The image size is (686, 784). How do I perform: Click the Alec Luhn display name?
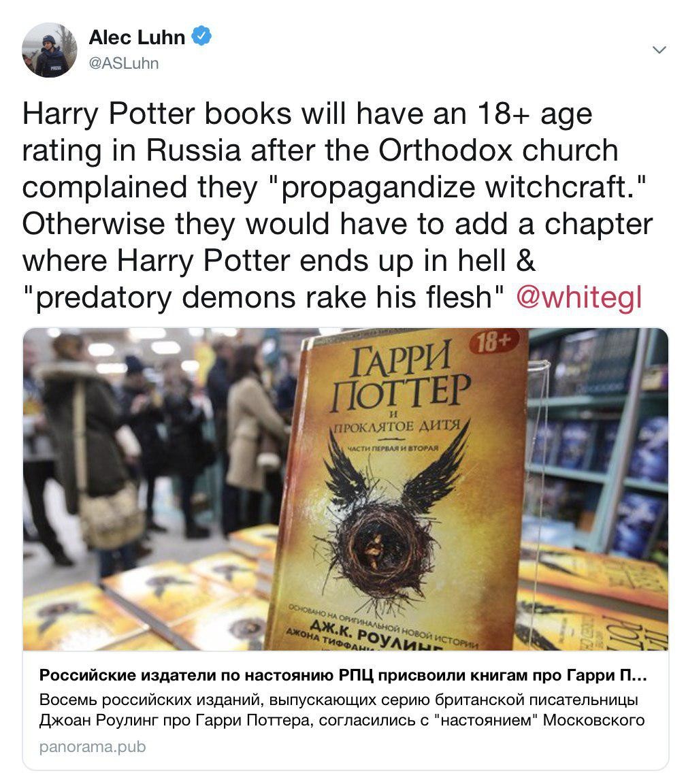137,37
